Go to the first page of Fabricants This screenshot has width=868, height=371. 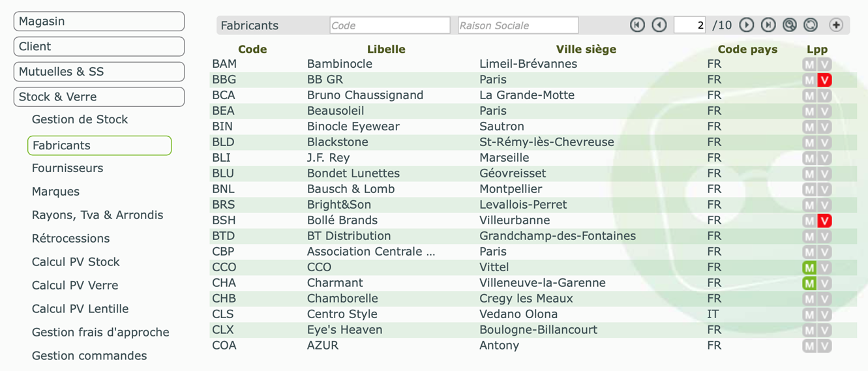637,25
